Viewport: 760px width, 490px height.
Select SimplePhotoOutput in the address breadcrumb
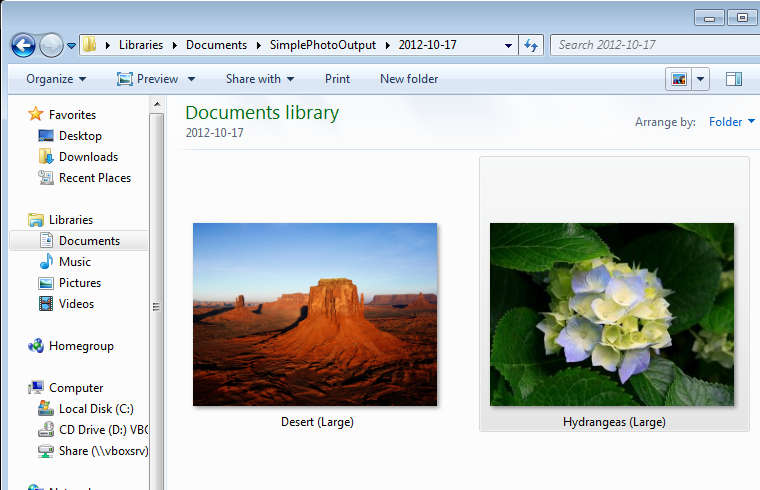coord(323,45)
